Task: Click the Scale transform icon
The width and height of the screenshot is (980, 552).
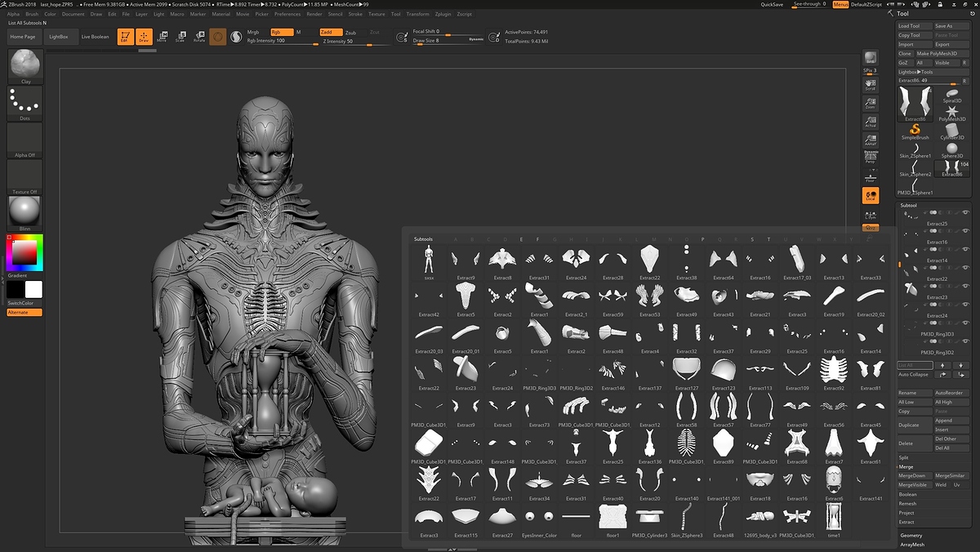Action: coord(180,37)
